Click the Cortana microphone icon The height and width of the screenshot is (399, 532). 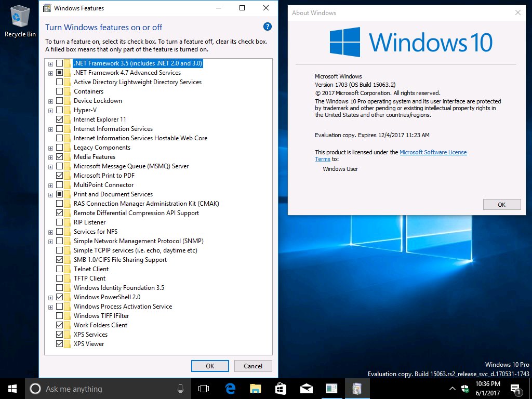coord(180,389)
